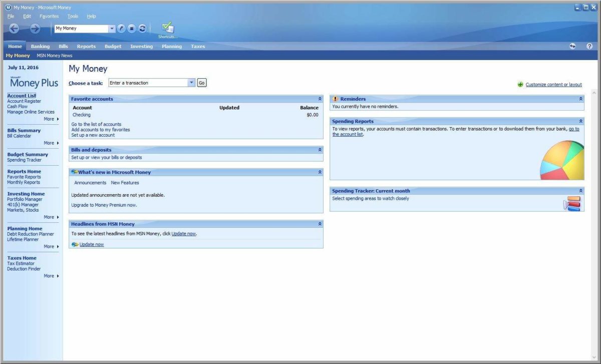601x364 pixels.
Task: Expand More under Investing Home
Action: (x=51, y=217)
